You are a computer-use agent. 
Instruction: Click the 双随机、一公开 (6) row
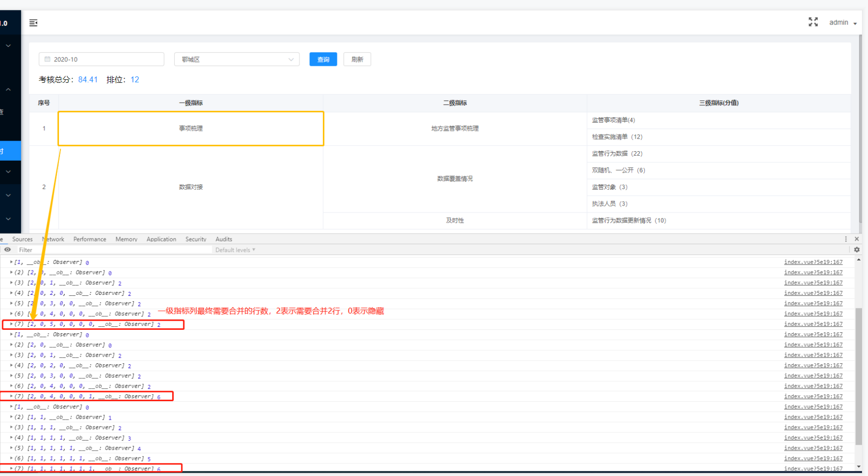[719, 170]
